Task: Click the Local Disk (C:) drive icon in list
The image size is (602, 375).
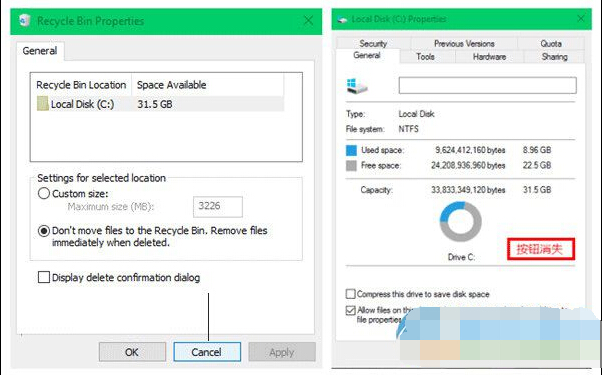Action: pos(43,104)
